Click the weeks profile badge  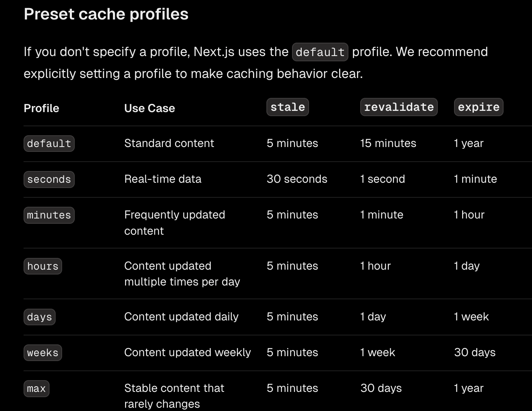click(43, 353)
